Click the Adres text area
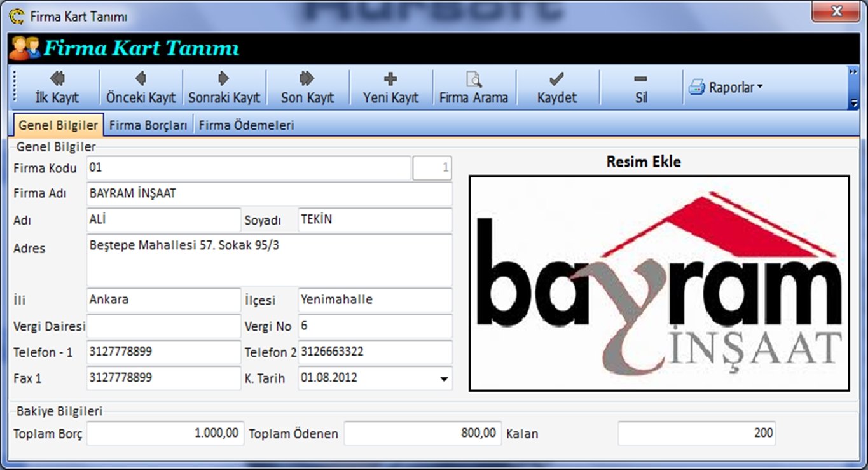The height and width of the screenshot is (470, 868). coord(269,260)
